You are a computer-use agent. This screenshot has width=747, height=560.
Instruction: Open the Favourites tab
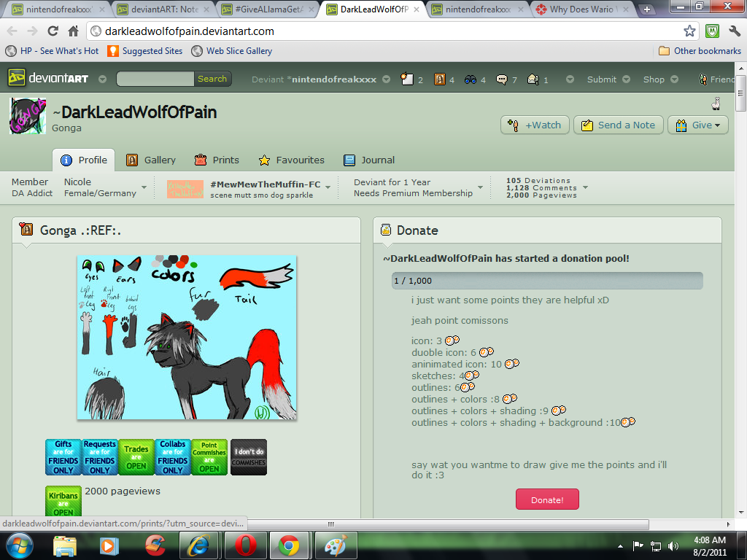[x=292, y=160]
